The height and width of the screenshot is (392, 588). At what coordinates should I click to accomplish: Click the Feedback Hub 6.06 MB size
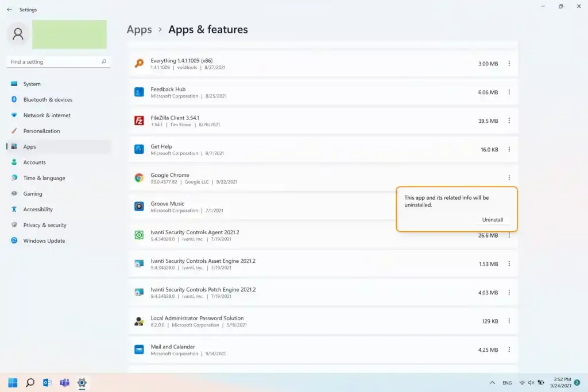click(488, 92)
